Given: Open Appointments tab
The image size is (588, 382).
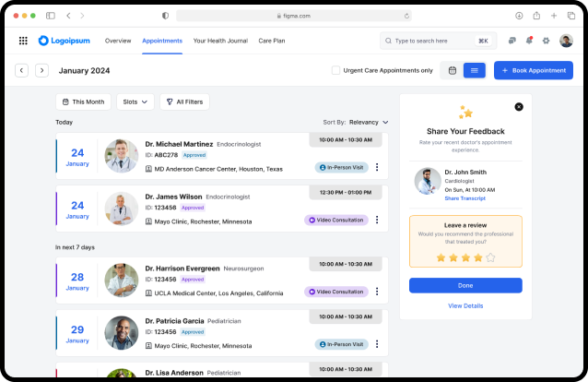Looking at the screenshot, I should [x=162, y=41].
